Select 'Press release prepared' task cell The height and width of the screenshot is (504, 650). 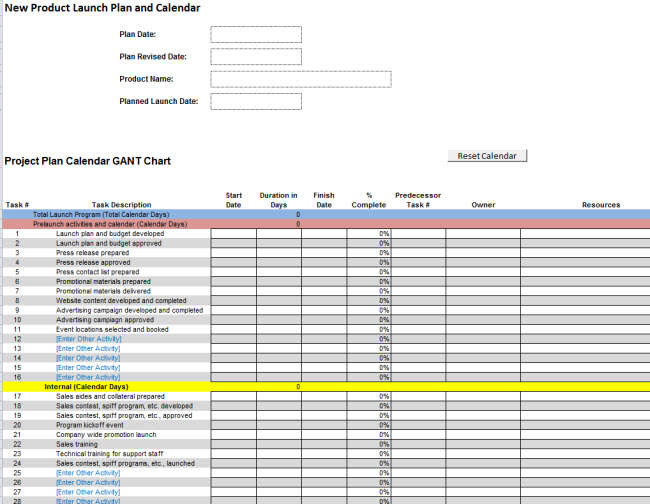coord(92,253)
